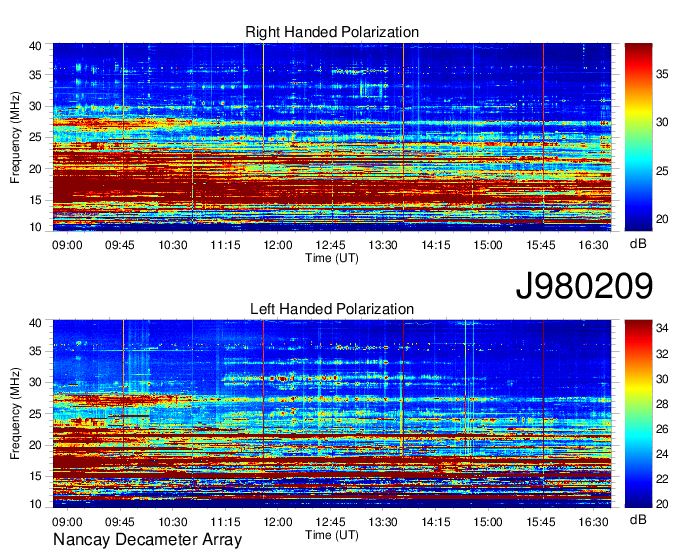This screenshot has width=680, height=552.
Task: Click the 24 dB tick on the Left Handed colorbar
Action: [x=662, y=454]
